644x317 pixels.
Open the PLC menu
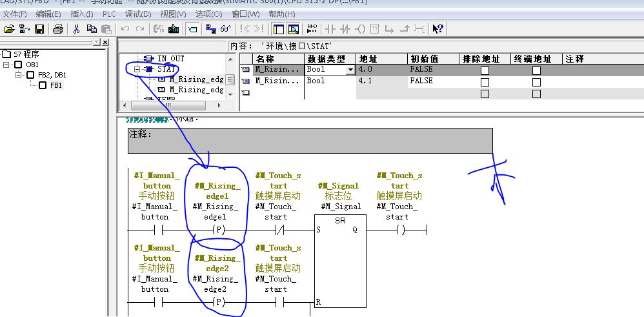tap(109, 14)
